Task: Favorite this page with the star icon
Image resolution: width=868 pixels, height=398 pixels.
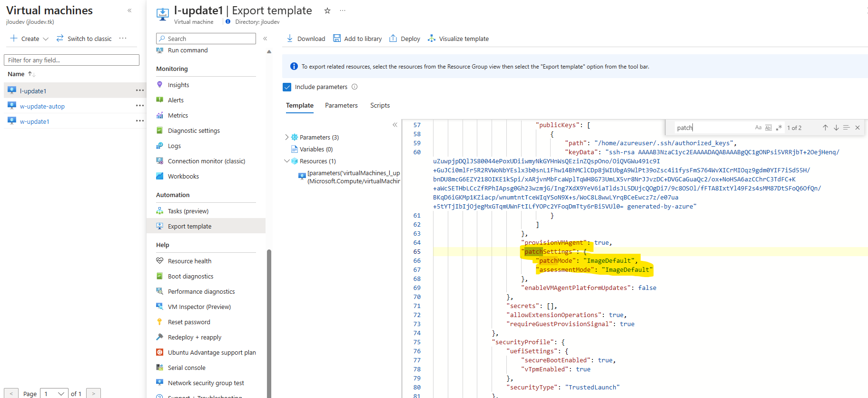Action: 327,10
